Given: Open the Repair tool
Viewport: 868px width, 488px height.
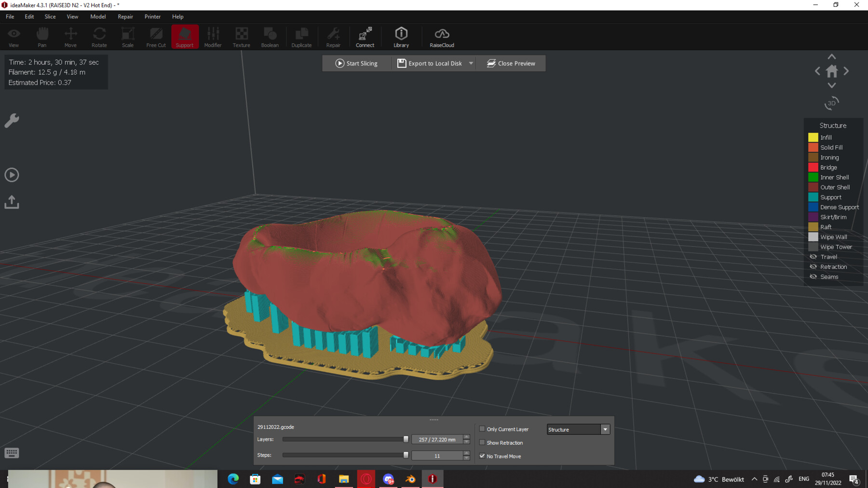Looking at the screenshot, I should 333,36.
